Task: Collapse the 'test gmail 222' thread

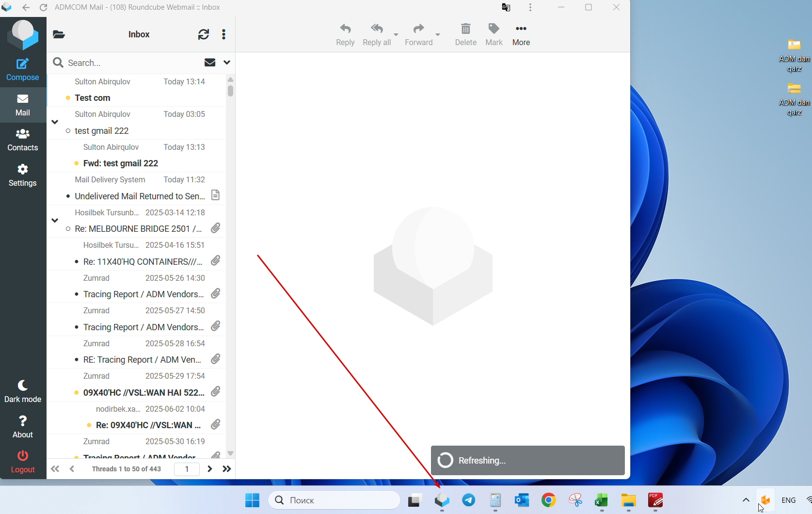Action: (x=55, y=122)
